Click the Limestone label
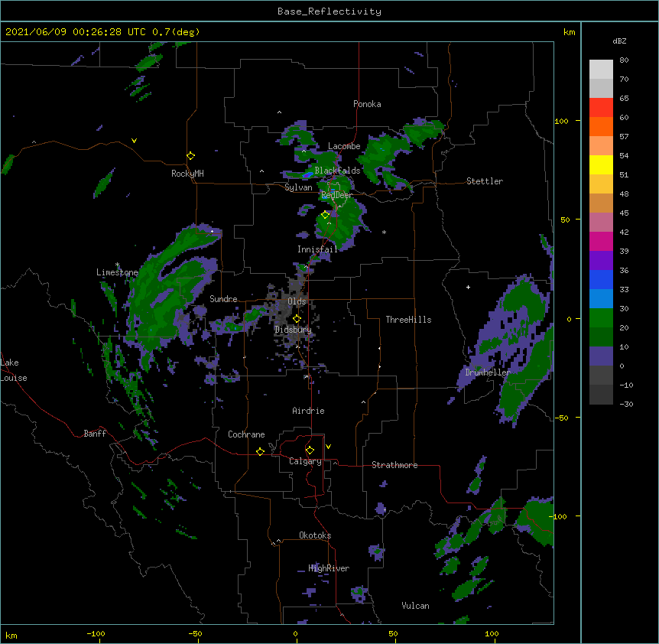 pos(117,272)
